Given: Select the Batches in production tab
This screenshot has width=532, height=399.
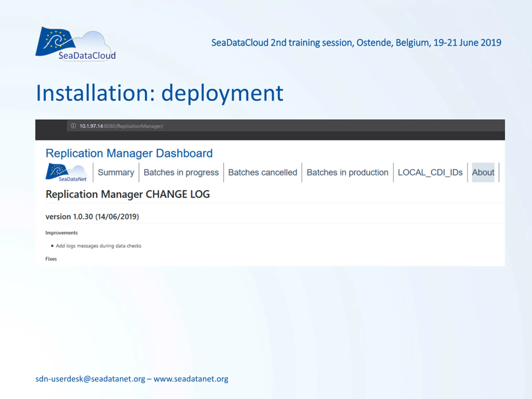Looking at the screenshot, I should 347,172.
